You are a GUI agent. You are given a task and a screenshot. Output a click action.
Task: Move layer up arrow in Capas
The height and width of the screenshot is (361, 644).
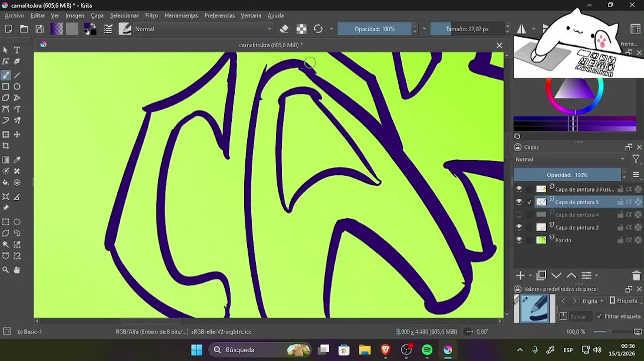pos(571,275)
